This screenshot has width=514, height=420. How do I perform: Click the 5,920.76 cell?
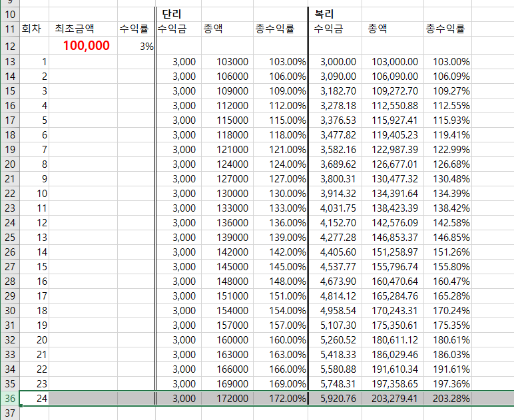[336, 399]
